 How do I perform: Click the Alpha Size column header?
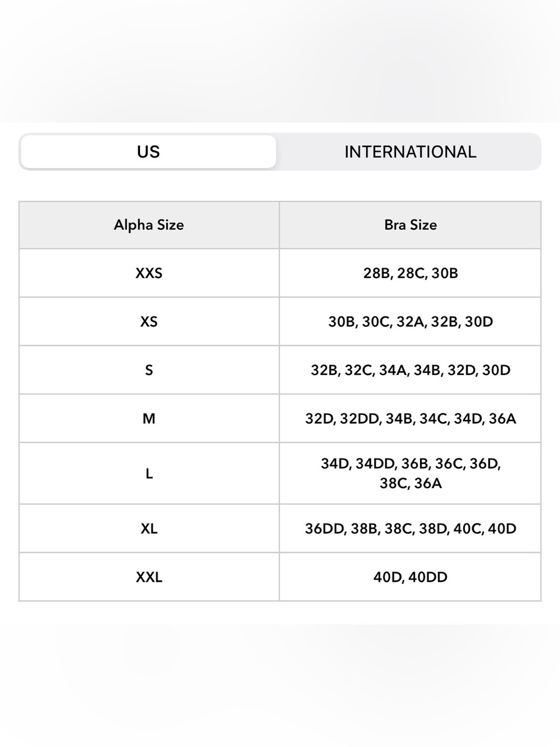point(149,225)
